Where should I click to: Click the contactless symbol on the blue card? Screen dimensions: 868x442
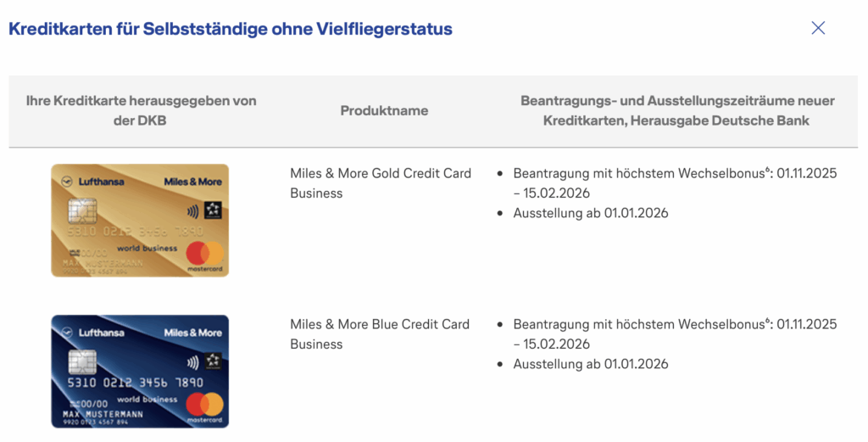[x=192, y=362]
